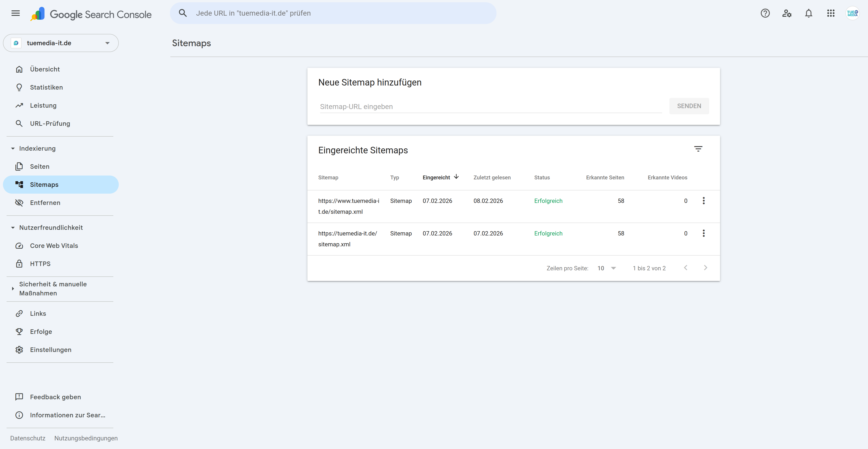
Task: Click the Status column header
Action: tap(542, 178)
